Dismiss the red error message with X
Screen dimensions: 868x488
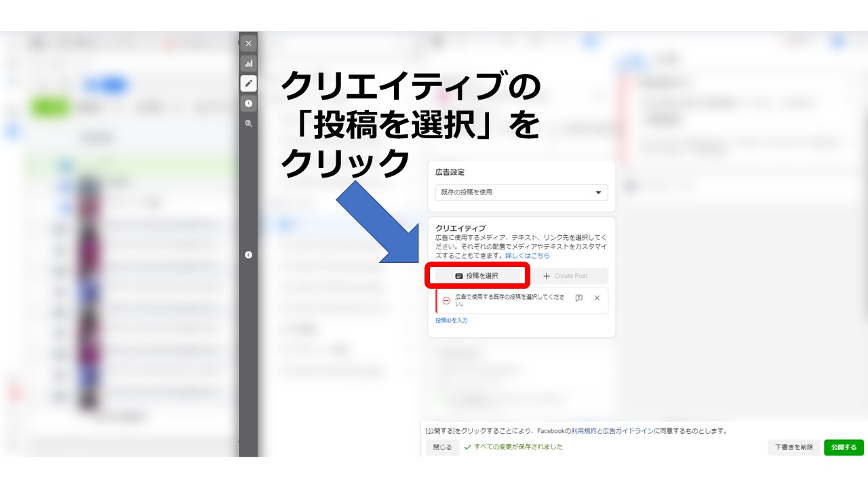[x=597, y=298]
